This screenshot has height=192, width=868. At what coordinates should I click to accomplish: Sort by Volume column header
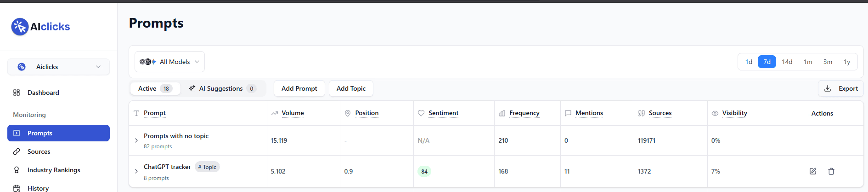click(x=293, y=113)
